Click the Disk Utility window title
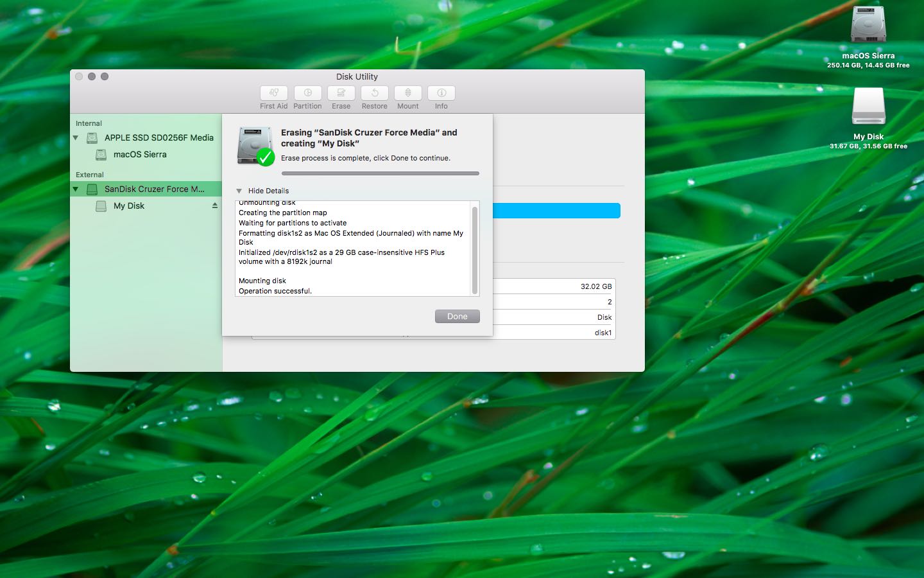 [x=357, y=76]
